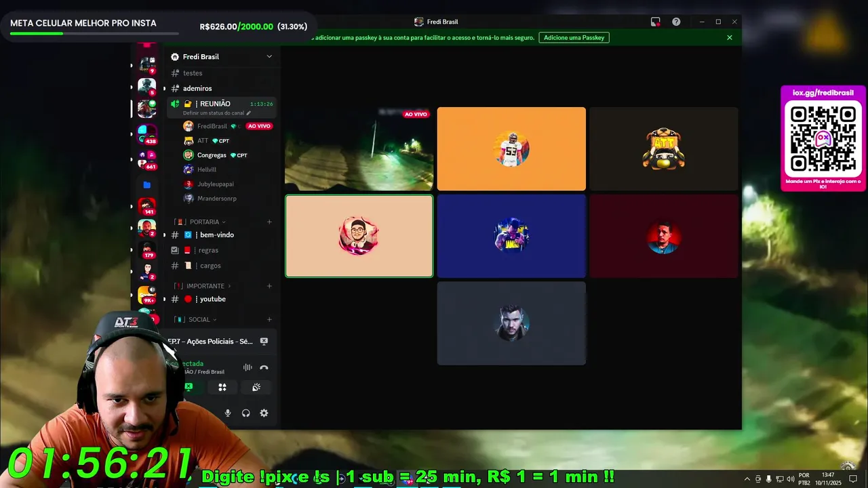Stop streaming via the screen-with-X icon
The height and width of the screenshot is (488, 868).
point(264,341)
